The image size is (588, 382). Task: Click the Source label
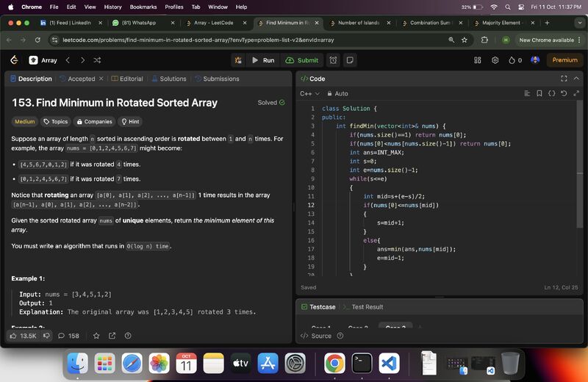321,336
